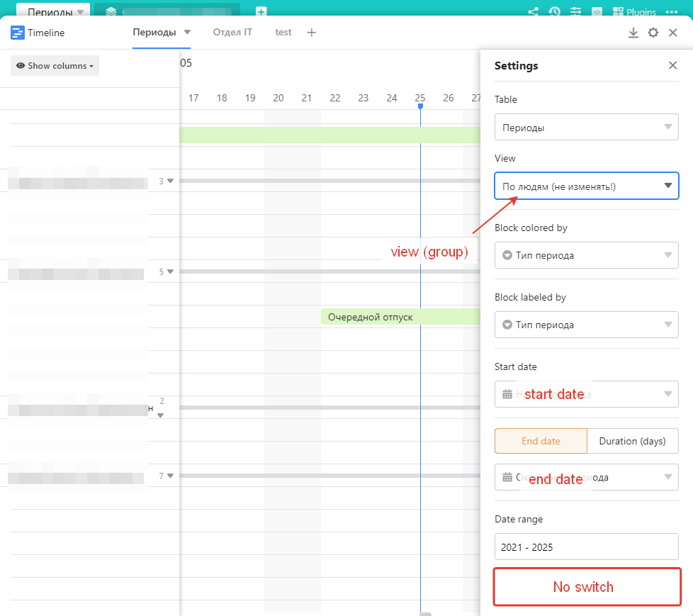The height and width of the screenshot is (616, 693).
Task: Switch to Duration (days) option
Action: (x=632, y=441)
